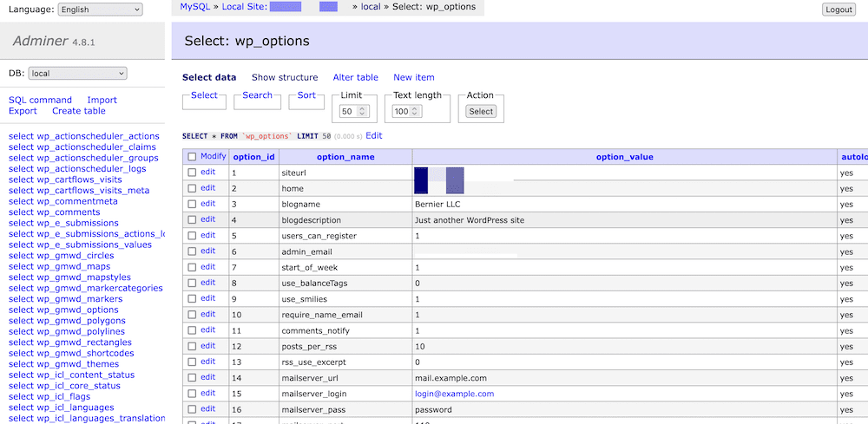Open the Language dropdown
The height and width of the screenshot is (424, 868).
tap(100, 10)
